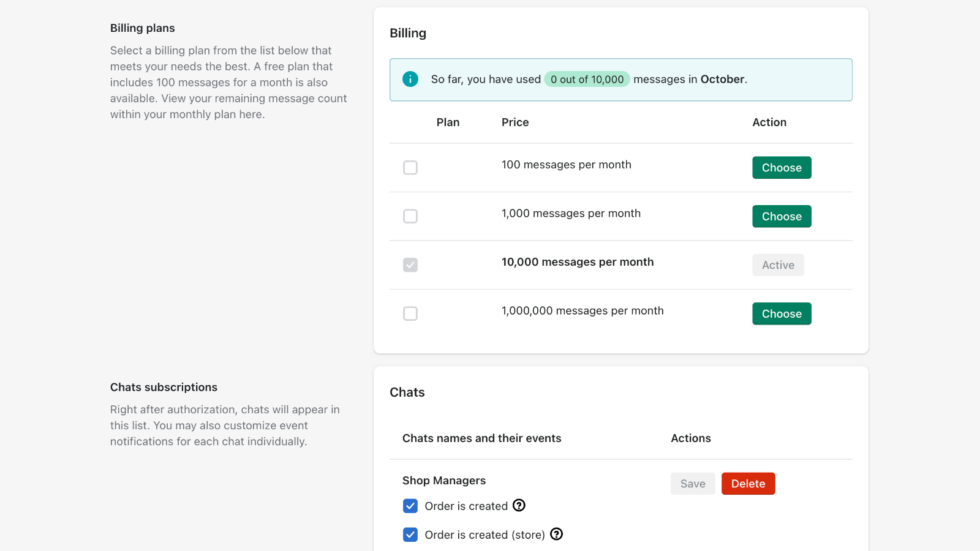Image resolution: width=980 pixels, height=551 pixels.
Task: Uncheck the active 10,000 messages plan checkbox
Action: pos(410,264)
